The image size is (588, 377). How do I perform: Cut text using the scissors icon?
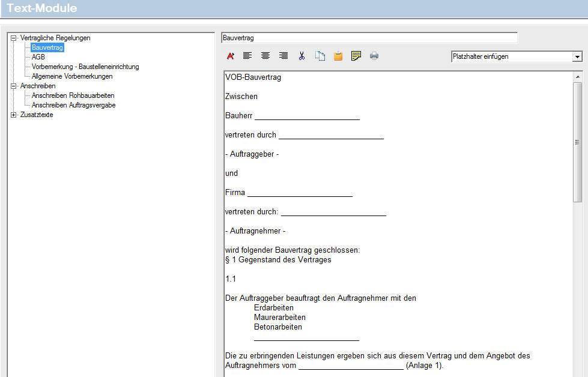(x=302, y=55)
